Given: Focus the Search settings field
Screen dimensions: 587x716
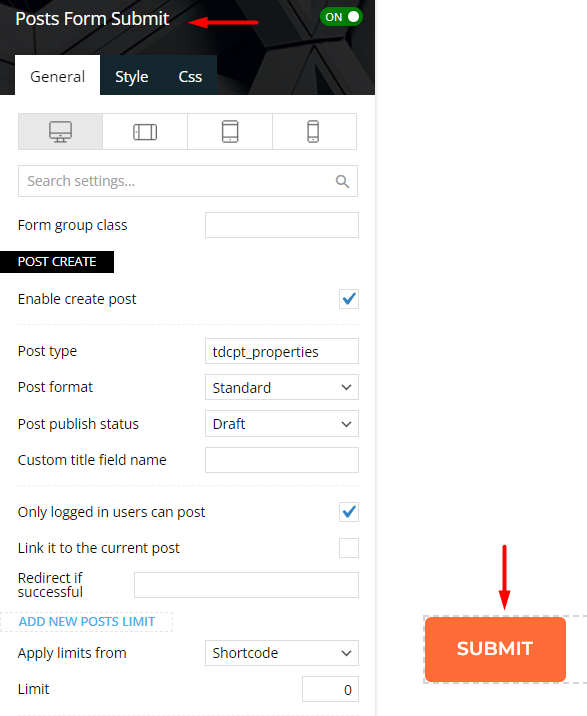Looking at the screenshot, I should [x=188, y=181].
